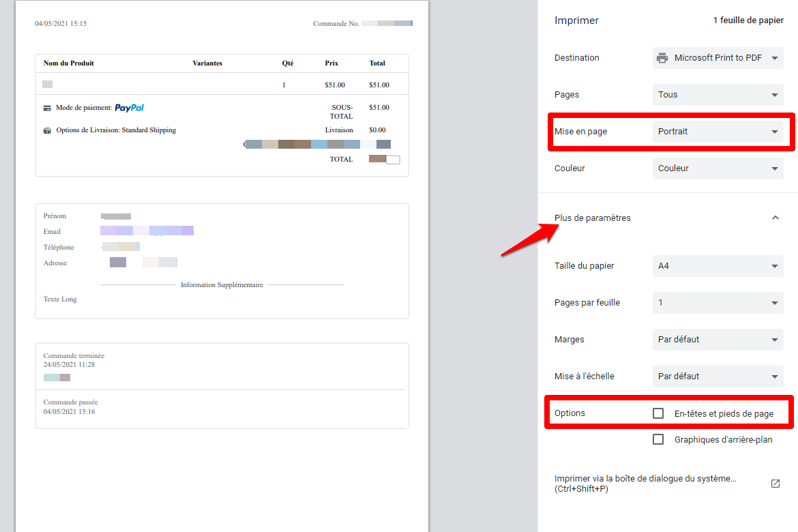Enable the En-têtes et pieds de page checkbox
798x532 pixels.
point(658,413)
